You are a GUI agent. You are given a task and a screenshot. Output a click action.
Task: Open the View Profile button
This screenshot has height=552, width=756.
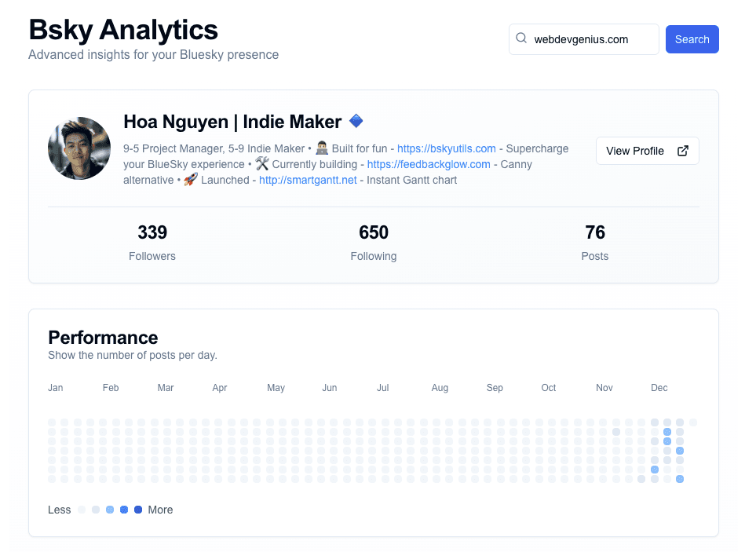[648, 151]
